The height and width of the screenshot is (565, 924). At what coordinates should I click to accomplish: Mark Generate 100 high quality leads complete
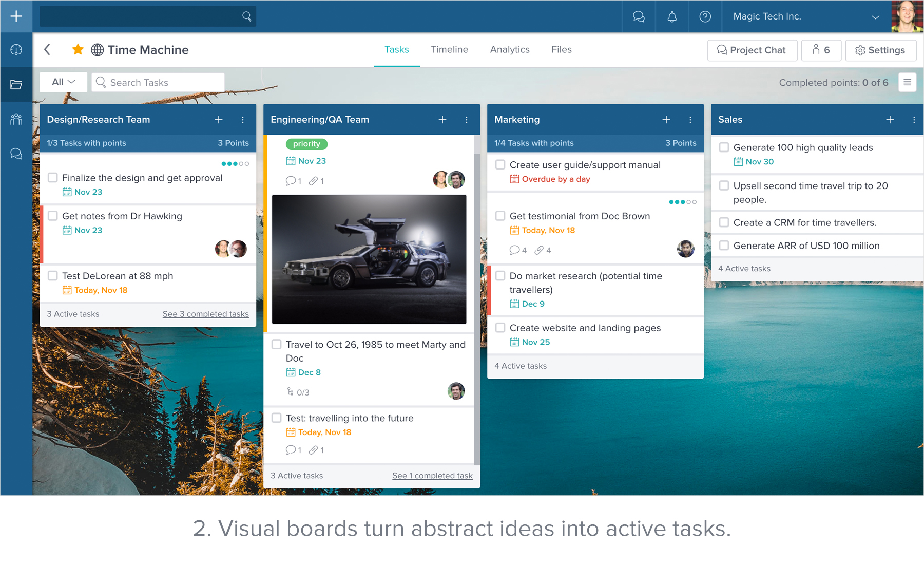pyautogui.click(x=724, y=147)
